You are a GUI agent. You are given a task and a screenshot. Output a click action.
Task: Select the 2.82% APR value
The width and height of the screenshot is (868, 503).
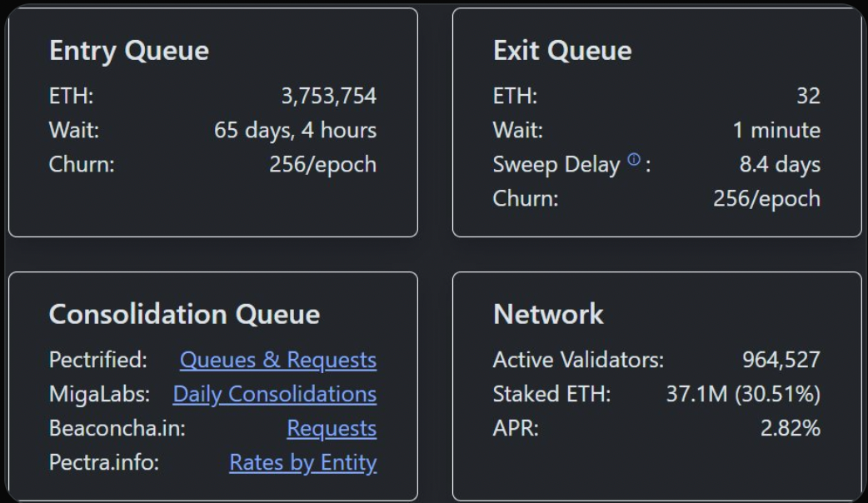791,428
